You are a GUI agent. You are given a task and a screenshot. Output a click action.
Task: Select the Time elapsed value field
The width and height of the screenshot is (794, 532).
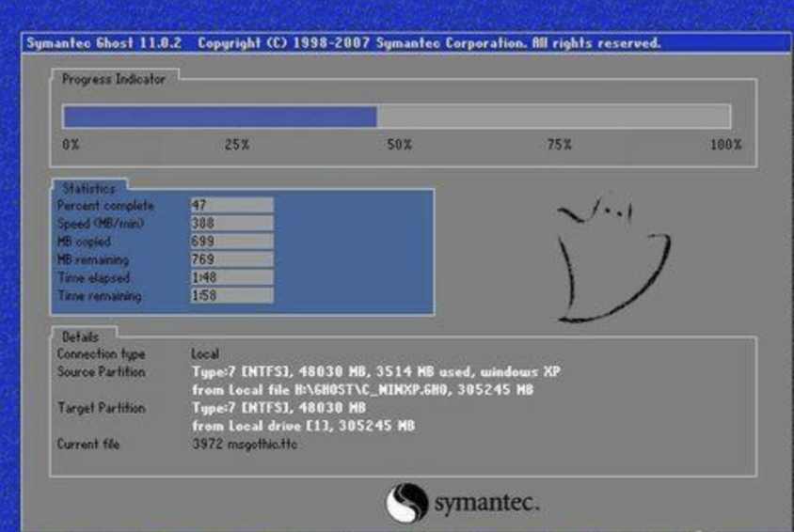(231, 278)
